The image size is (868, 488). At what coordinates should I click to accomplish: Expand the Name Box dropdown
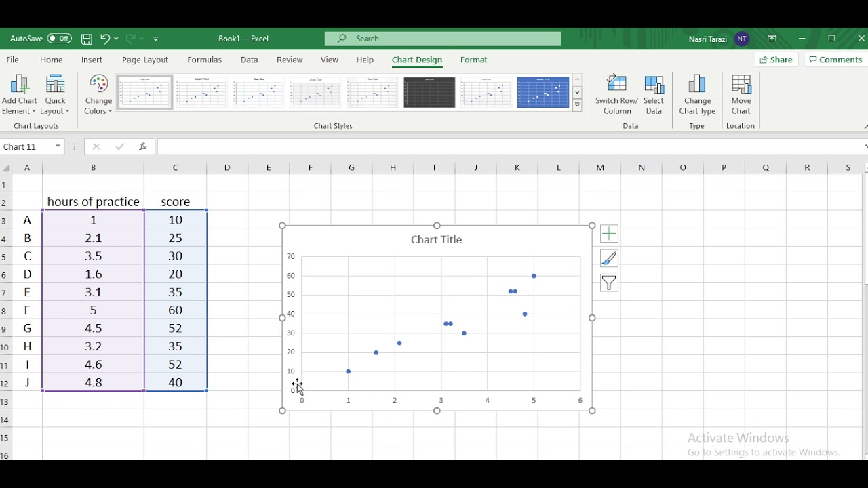click(58, 146)
